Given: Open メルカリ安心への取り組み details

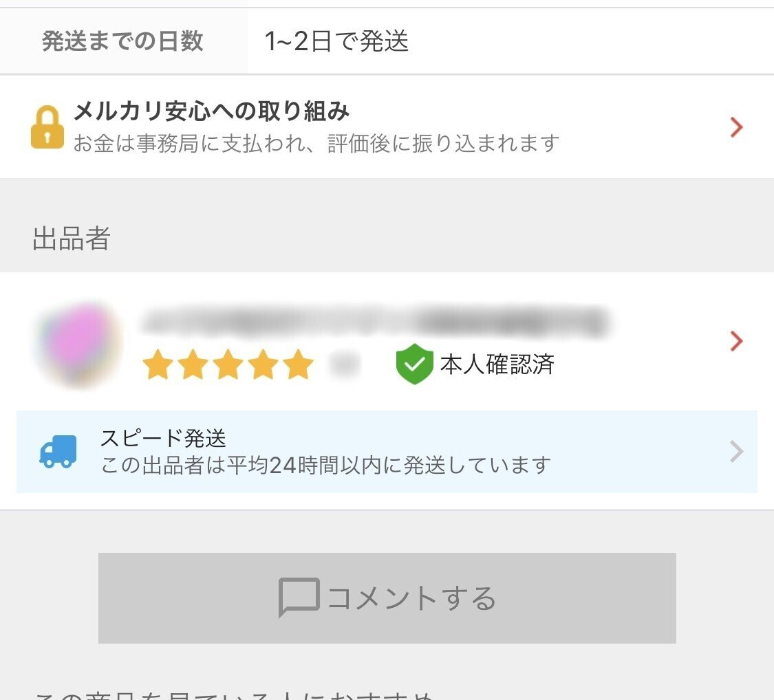Looking at the screenshot, I should pos(212,111).
